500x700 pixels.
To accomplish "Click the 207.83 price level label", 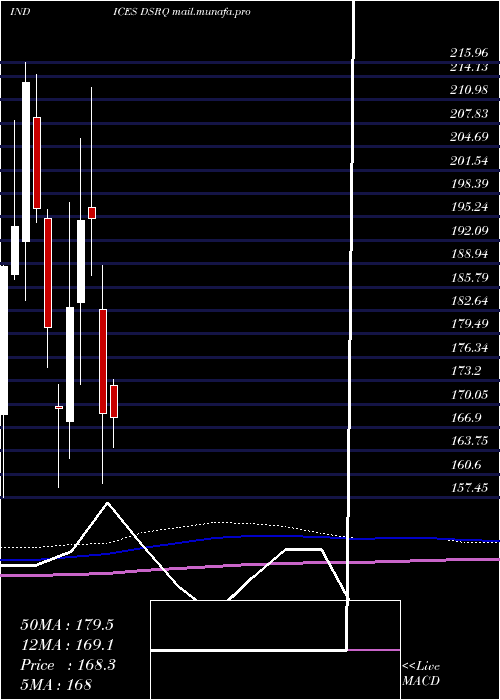I will click(x=469, y=114).
